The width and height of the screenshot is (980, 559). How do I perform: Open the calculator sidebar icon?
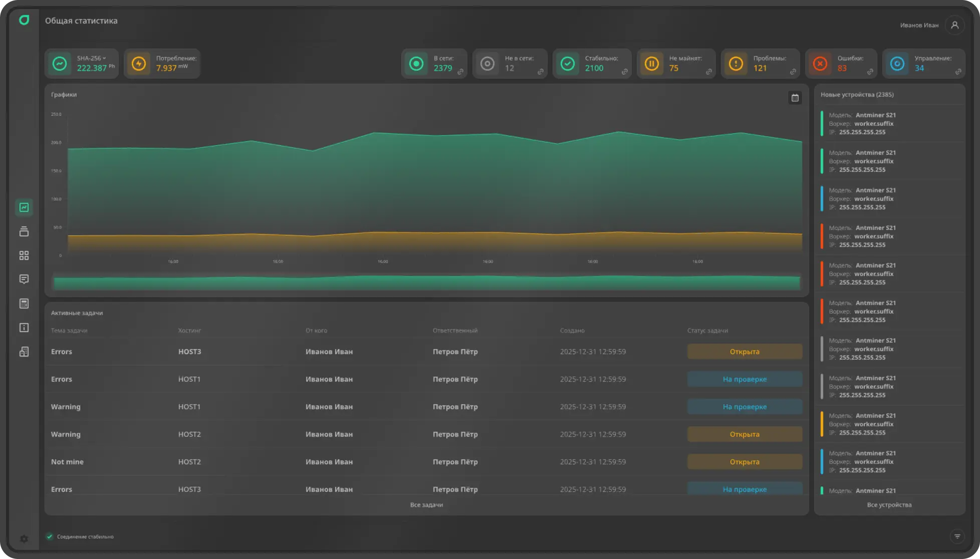click(x=24, y=304)
